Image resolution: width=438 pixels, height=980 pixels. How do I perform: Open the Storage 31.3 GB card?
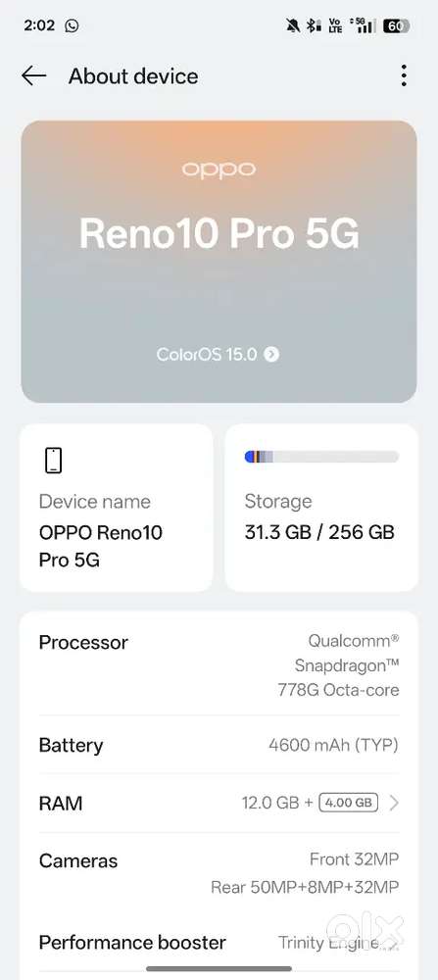[x=321, y=508]
